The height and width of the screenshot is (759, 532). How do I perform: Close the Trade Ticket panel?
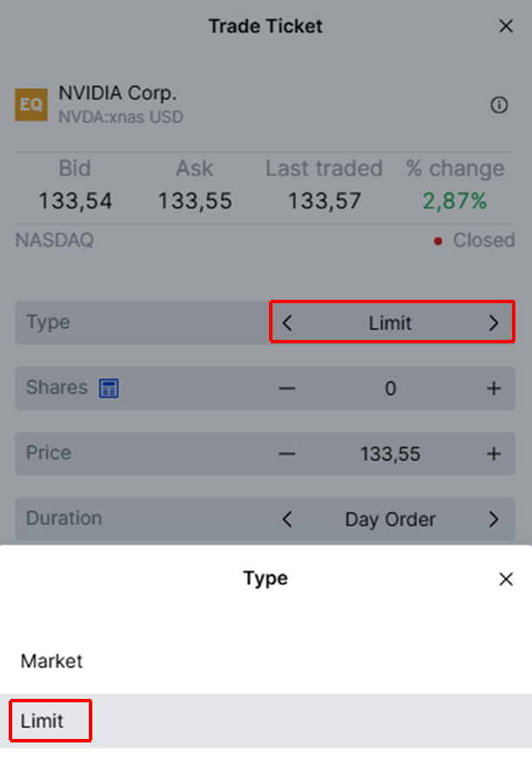506,26
